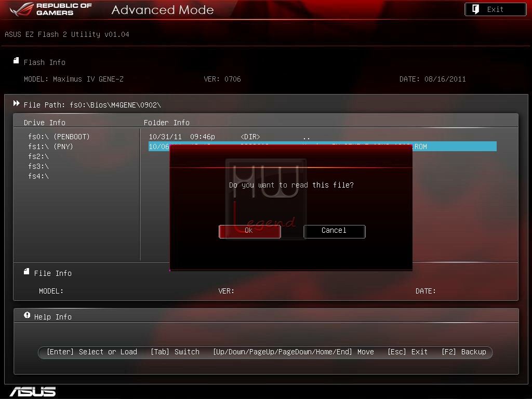Click 'Advanced Mode' heading
Screen dimensions: 532x399
point(163,10)
